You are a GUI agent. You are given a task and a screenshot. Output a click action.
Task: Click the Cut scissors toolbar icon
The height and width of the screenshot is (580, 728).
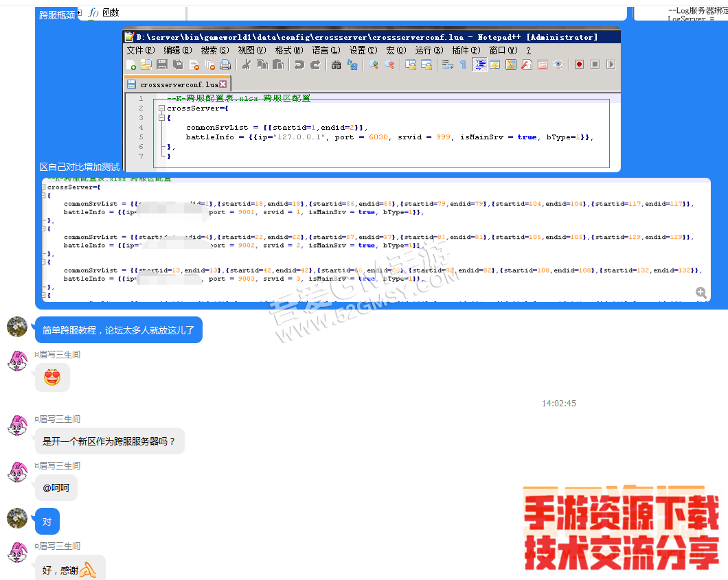click(x=246, y=65)
